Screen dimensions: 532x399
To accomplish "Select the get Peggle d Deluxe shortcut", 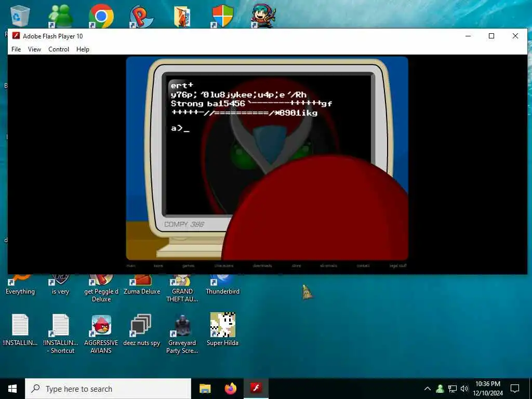I will (101, 289).
